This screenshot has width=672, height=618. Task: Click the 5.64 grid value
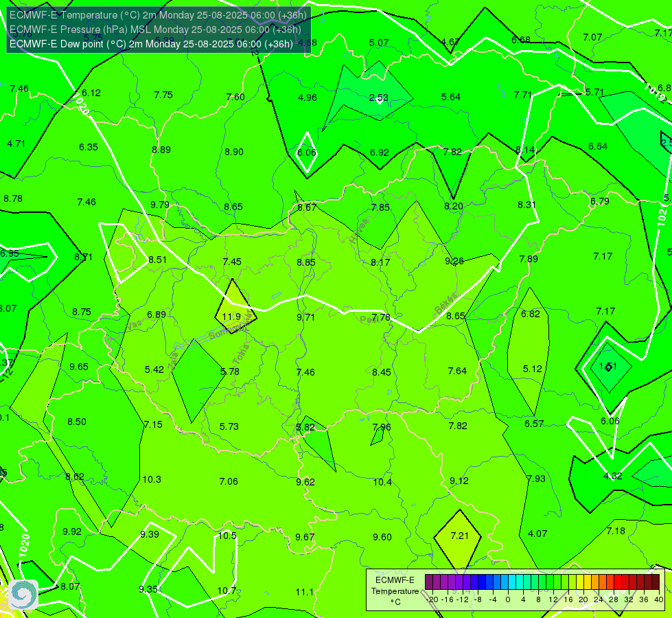tap(451, 97)
